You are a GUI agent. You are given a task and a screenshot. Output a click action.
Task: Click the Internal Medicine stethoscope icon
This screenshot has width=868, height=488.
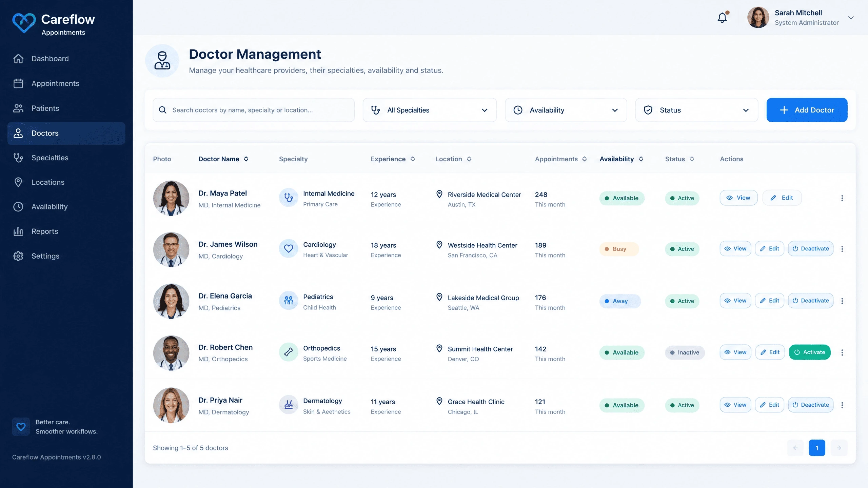point(289,198)
